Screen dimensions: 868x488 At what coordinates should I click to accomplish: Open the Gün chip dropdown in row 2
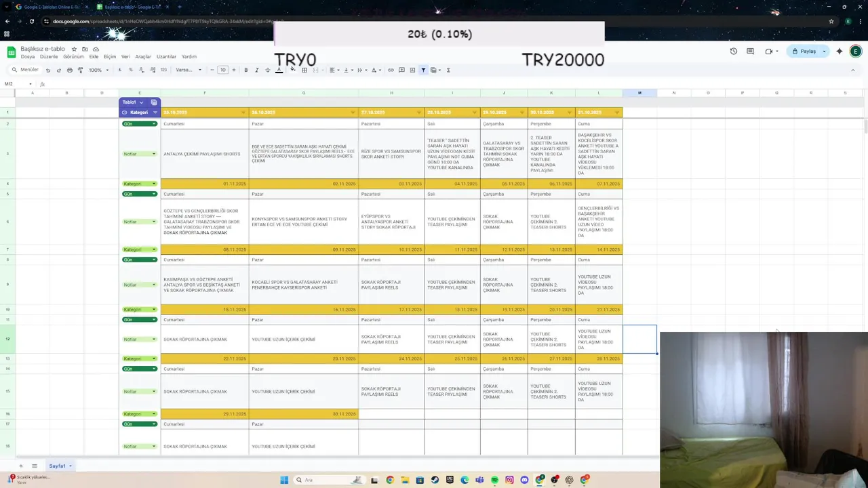(x=154, y=124)
